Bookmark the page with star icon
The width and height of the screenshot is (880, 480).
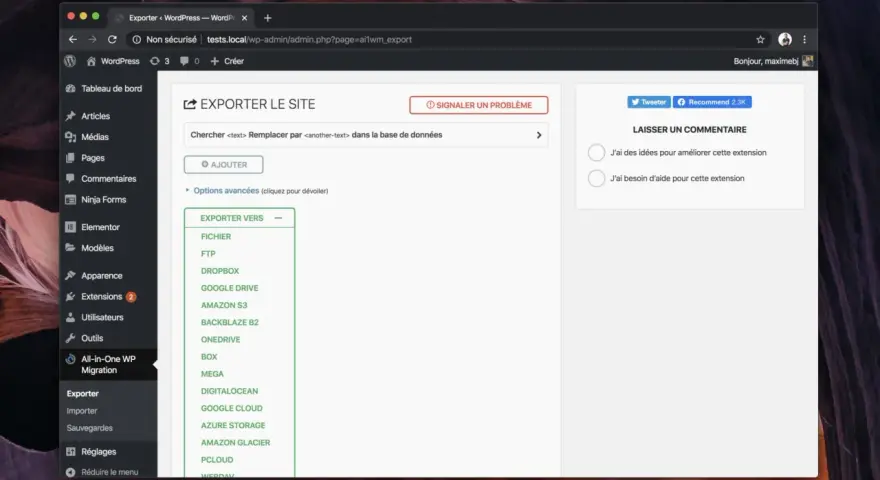(760, 39)
